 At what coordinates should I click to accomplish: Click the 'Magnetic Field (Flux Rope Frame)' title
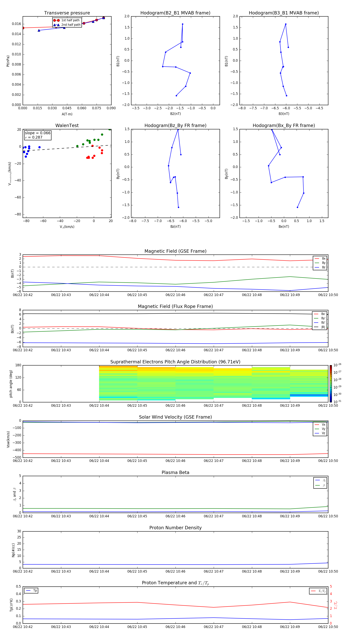(x=175, y=307)
